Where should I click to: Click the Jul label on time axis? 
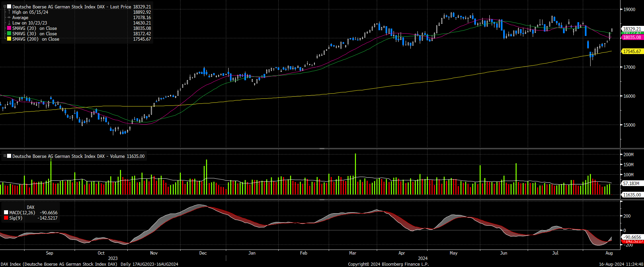555,253
